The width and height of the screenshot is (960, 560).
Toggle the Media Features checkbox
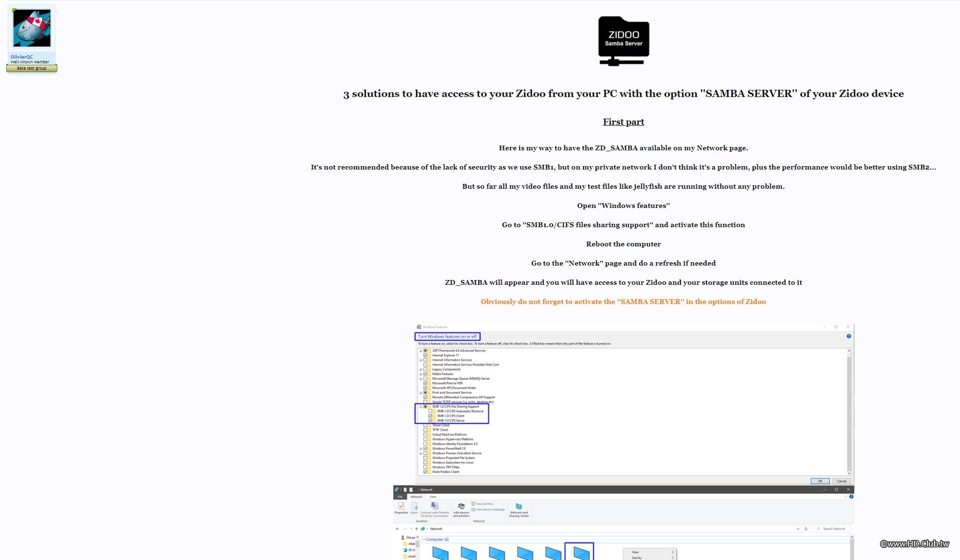(425, 374)
